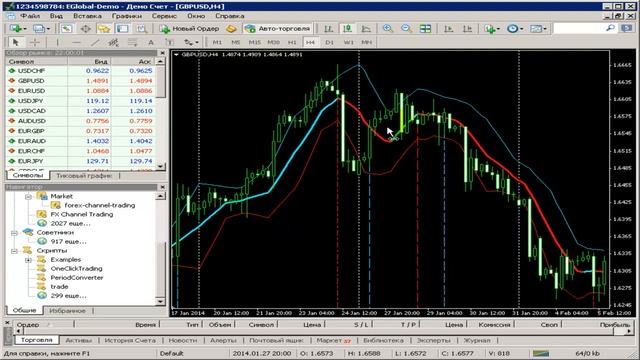The width and height of the screenshot is (640, 360).
Task: Open the История Счета terminal tab
Action: coord(130,340)
